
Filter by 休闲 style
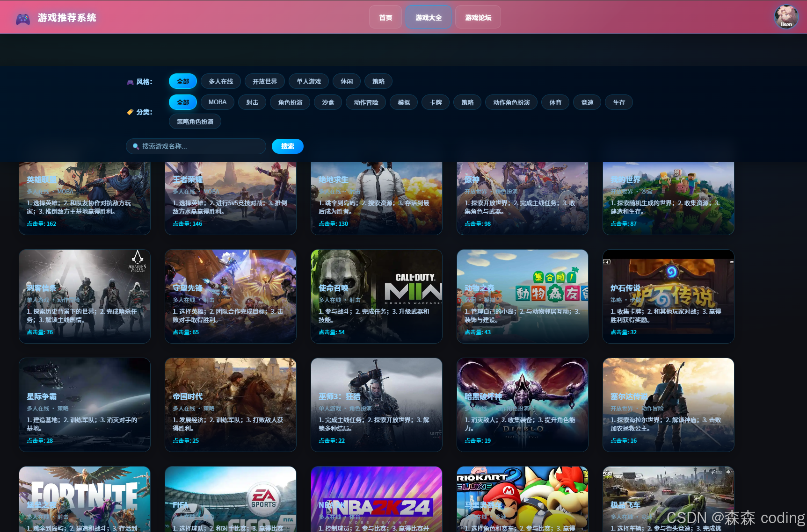[x=347, y=81]
